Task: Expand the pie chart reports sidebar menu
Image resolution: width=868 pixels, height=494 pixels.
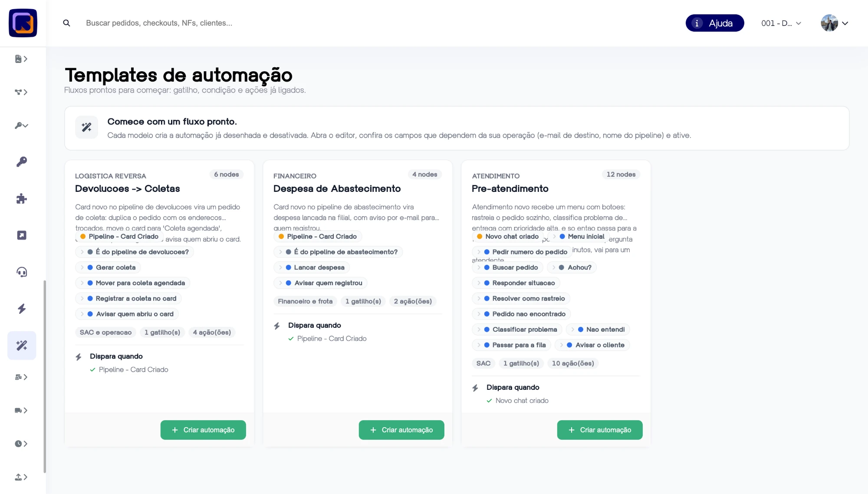Action: (21, 444)
